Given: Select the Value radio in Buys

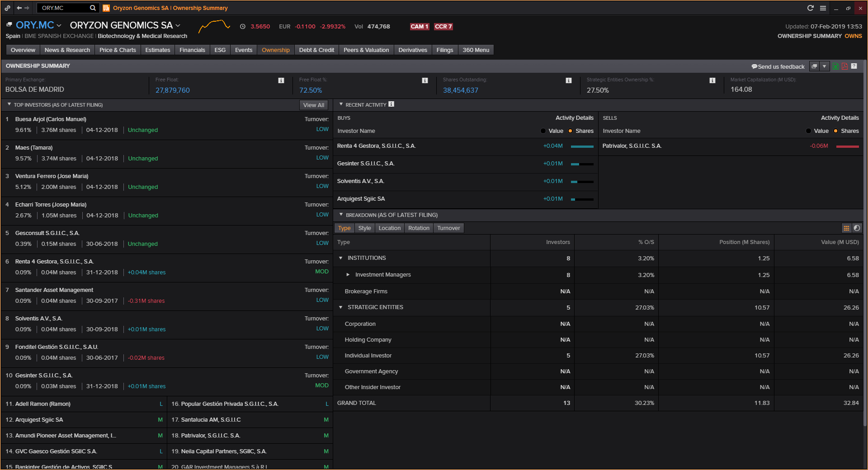Looking at the screenshot, I should point(543,131).
